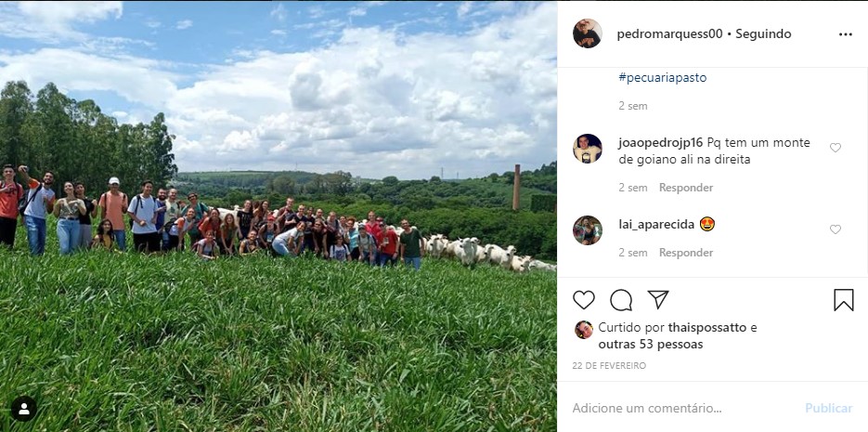Like lai_aparecida's comment
Image resolution: width=868 pixels, height=432 pixels.
tap(836, 229)
